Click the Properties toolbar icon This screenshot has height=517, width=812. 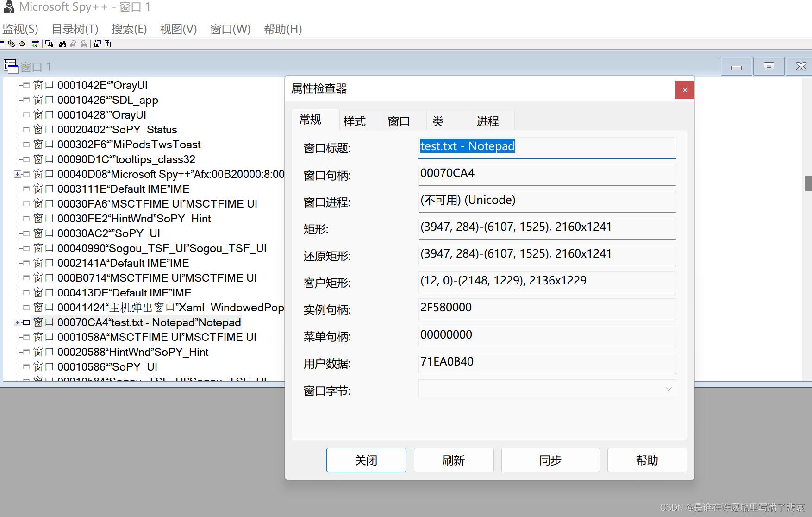(x=97, y=44)
